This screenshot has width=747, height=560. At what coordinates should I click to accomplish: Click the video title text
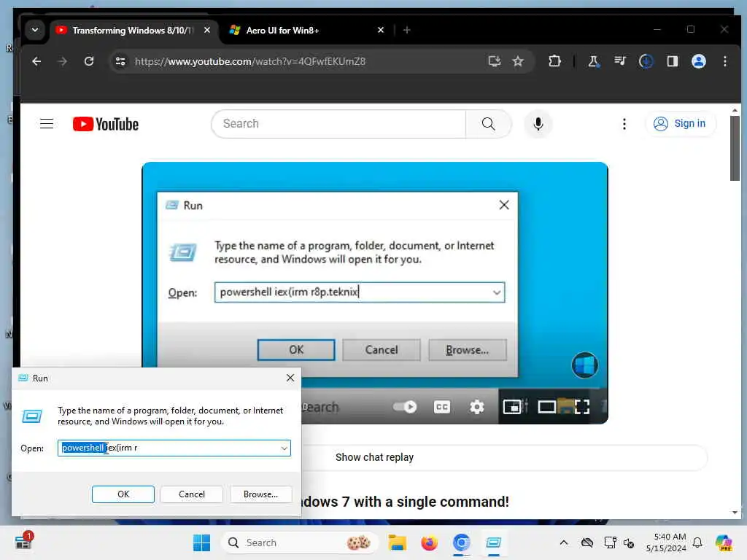[405, 502]
